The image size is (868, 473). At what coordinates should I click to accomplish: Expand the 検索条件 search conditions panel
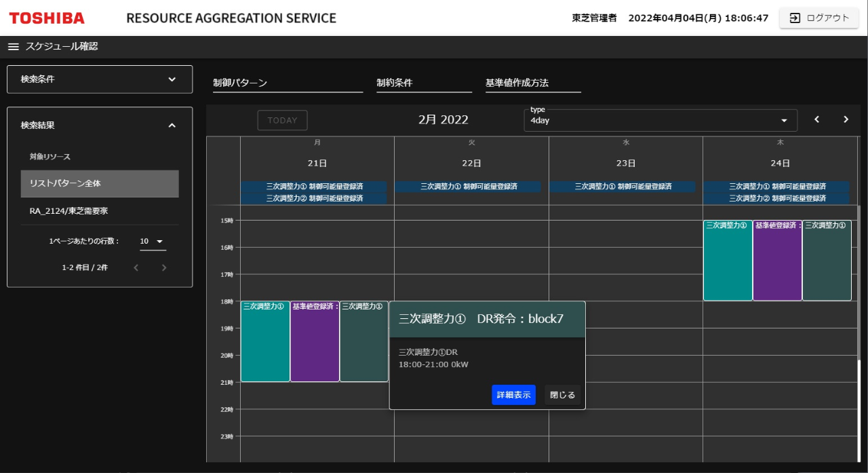(x=100, y=79)
